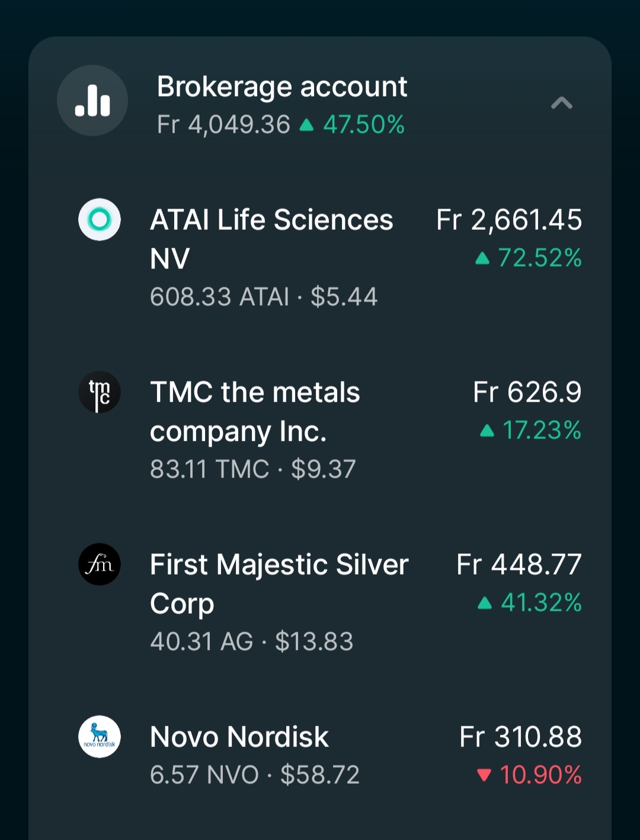Open First Majestic Silver Corp holding

pyautogui.click(x=279, y=583)
